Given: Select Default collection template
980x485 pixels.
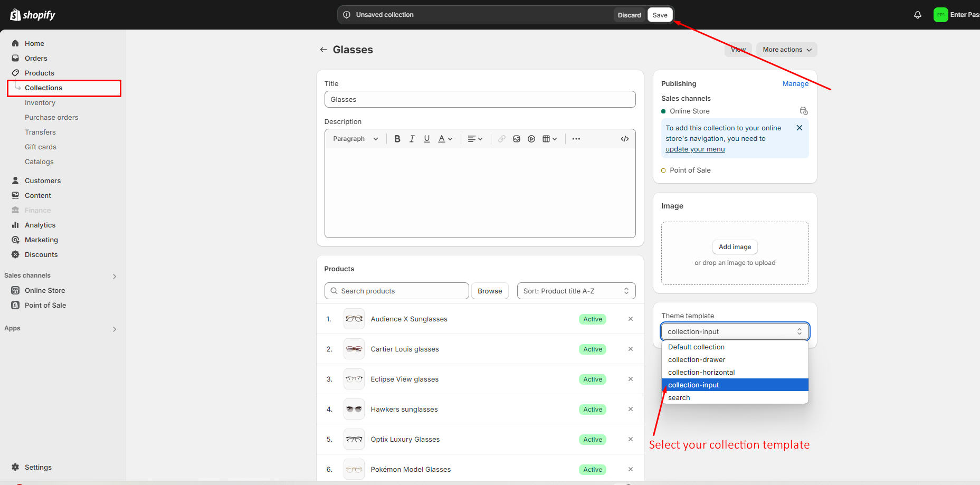Looking at the screenshot, I should (x=735, y=347).
